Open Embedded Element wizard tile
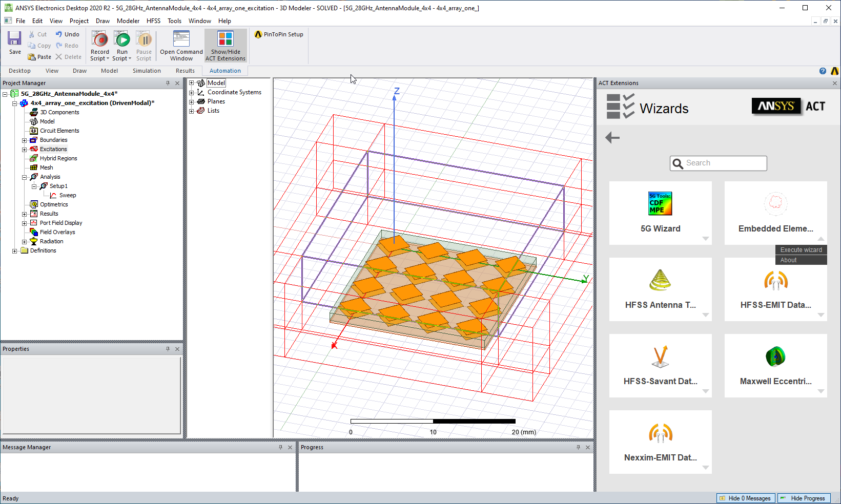This screenshot has width=841, height=504. [x=776, y=213]
